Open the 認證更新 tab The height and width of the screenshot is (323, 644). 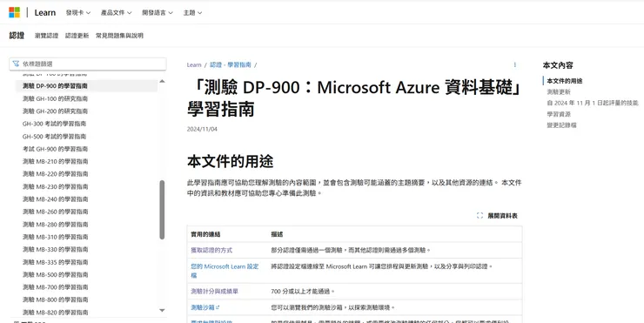click(77, 36)
